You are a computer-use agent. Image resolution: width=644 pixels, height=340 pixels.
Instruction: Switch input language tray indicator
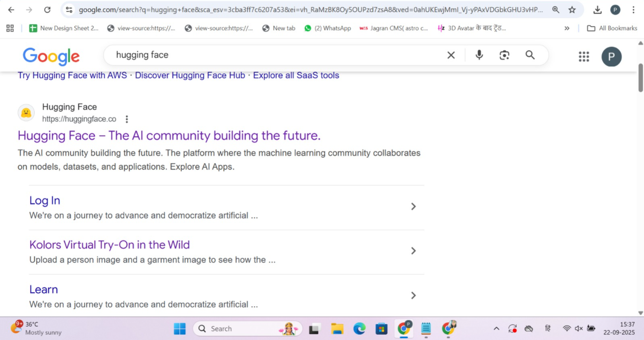click(x=548, y=329)
